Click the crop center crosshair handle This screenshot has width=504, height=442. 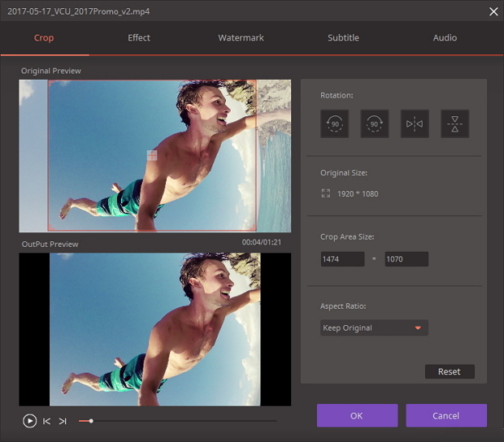click(x=152, y=155)
